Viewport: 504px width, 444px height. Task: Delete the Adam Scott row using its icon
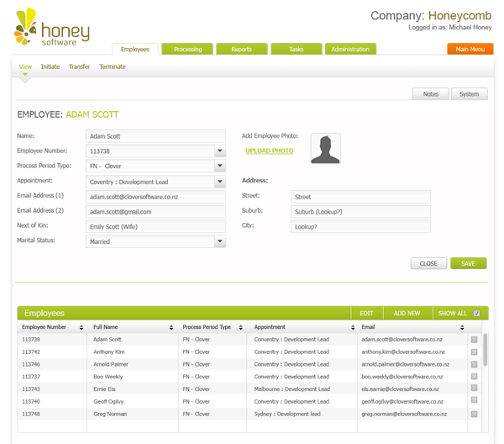pyautogui.click(x=475, y=340)
